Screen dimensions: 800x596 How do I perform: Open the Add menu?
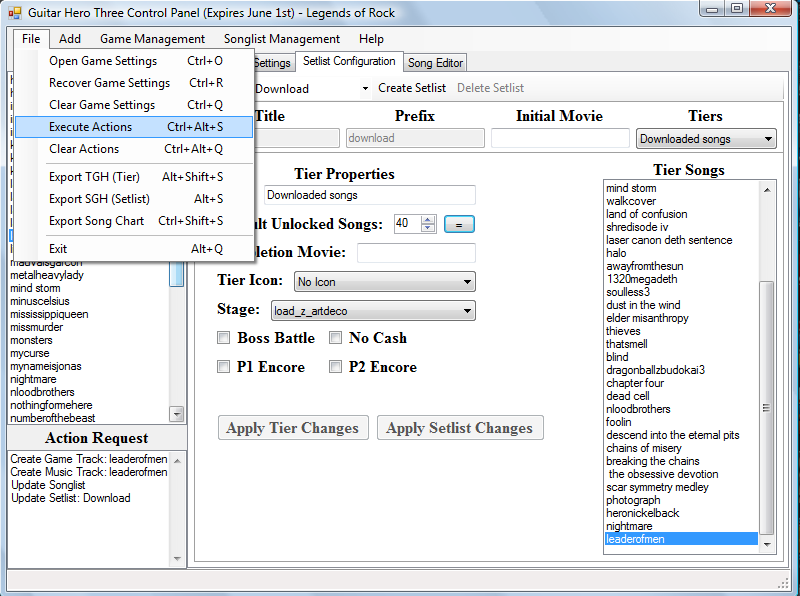click(x=70, y=39)
